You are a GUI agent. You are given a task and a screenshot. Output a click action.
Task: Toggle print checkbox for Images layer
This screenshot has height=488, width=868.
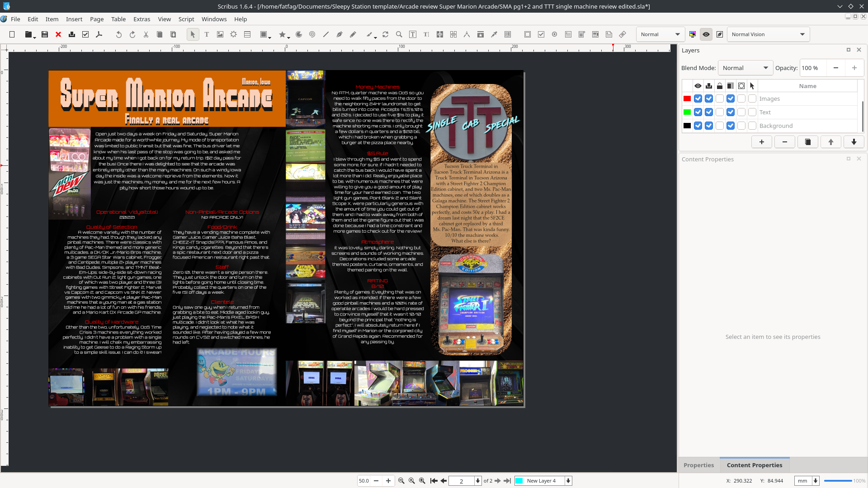pyautogui.click(x=709, y=99)
